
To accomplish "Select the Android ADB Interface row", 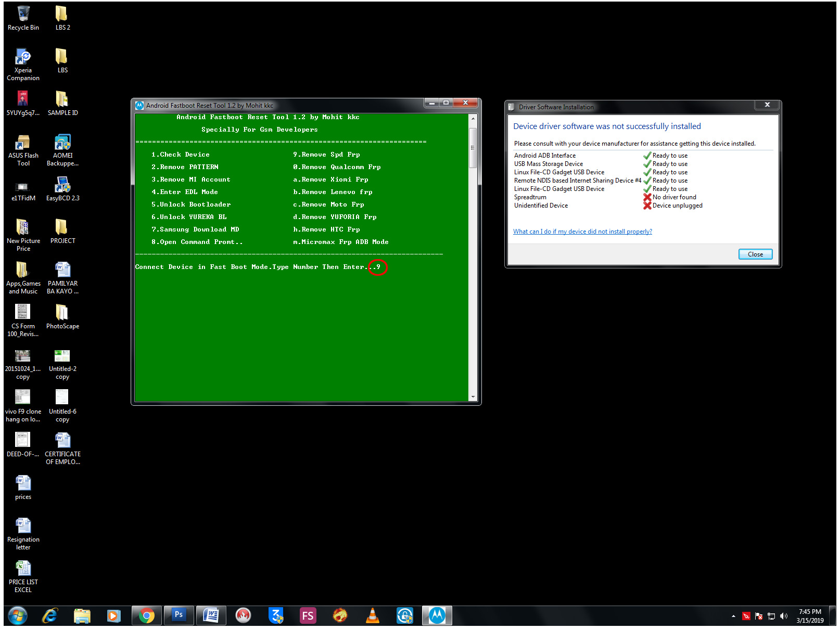I will click(x=608, y=156).
